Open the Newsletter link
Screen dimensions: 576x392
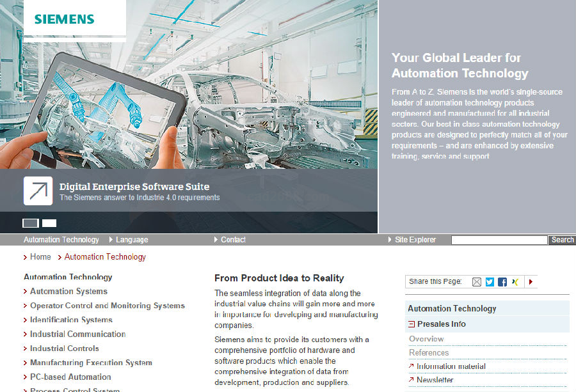[435, 380]
